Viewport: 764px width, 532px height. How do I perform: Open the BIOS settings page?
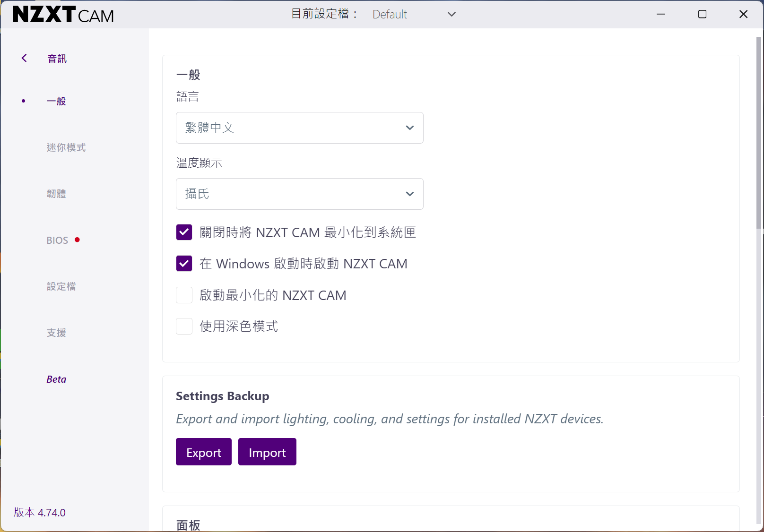pos(57,240)
